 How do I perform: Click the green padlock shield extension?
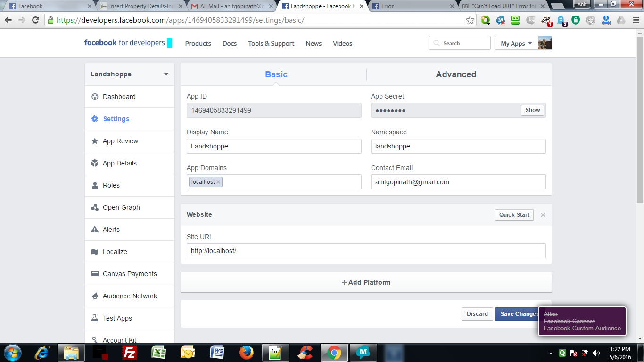pyautogui.click(x=576, y=20)
